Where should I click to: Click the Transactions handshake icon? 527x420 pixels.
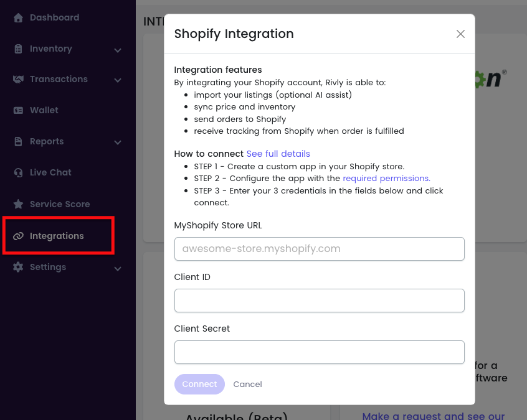click(18, 79)
